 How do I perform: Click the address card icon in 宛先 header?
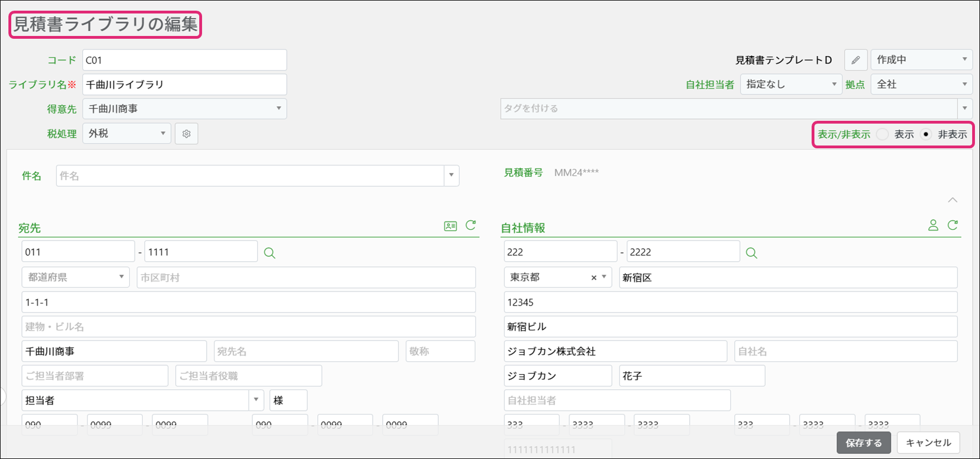pos(450,226)
